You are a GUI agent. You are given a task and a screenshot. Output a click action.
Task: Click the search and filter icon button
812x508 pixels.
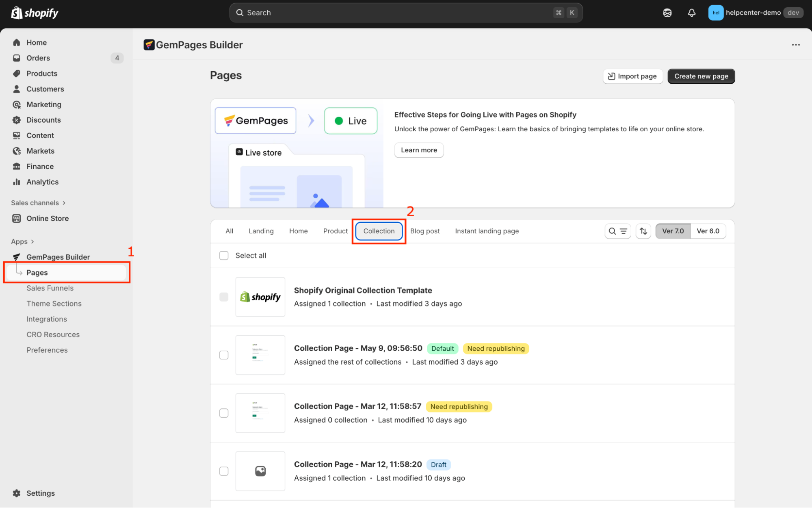tap(617, 231)
